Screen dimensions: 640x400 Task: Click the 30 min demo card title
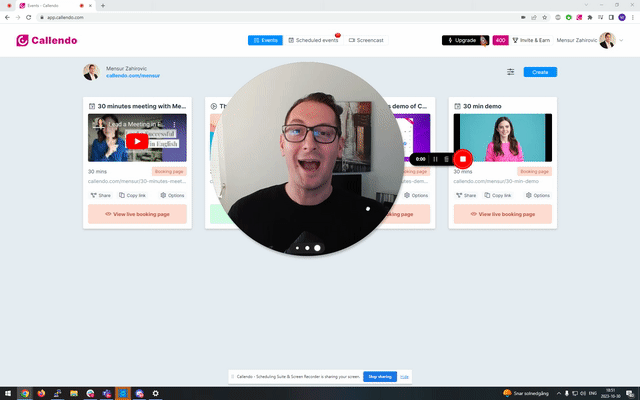click(482, 106)
